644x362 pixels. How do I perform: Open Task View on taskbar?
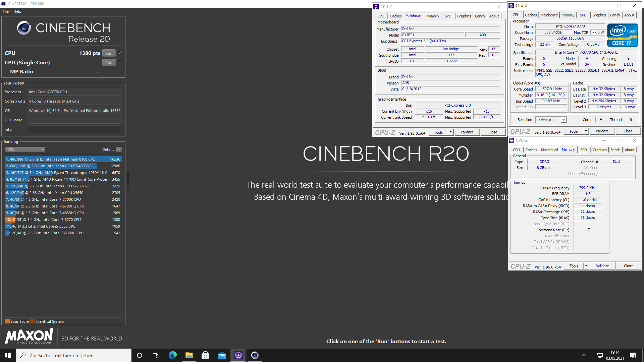pyautogui.click(x=156, y=355)
